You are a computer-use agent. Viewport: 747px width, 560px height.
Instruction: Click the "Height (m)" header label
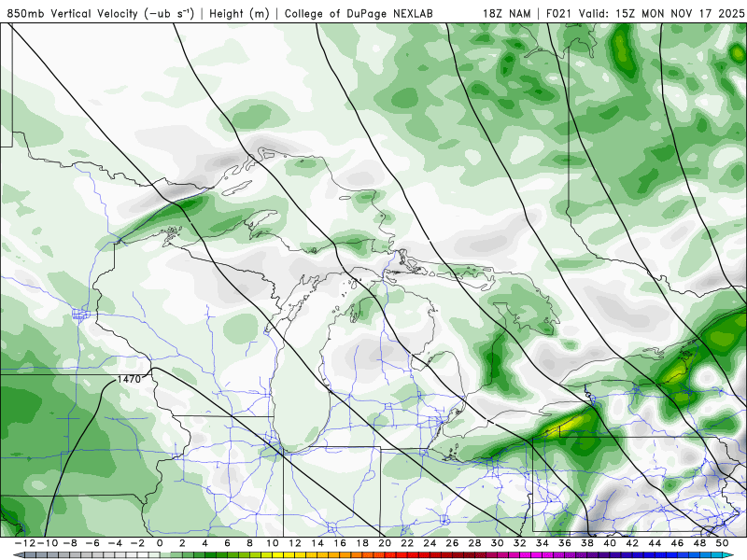pos(239,13)
